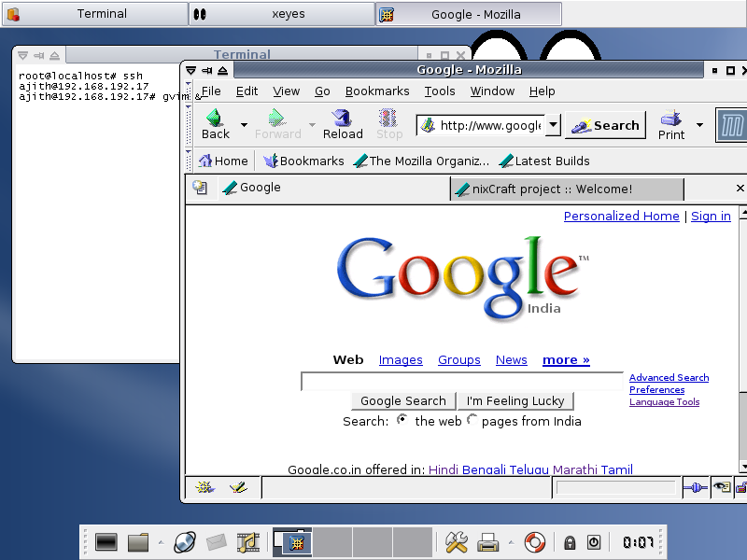Open the Print options dropdown arrow

click(699, 125)
